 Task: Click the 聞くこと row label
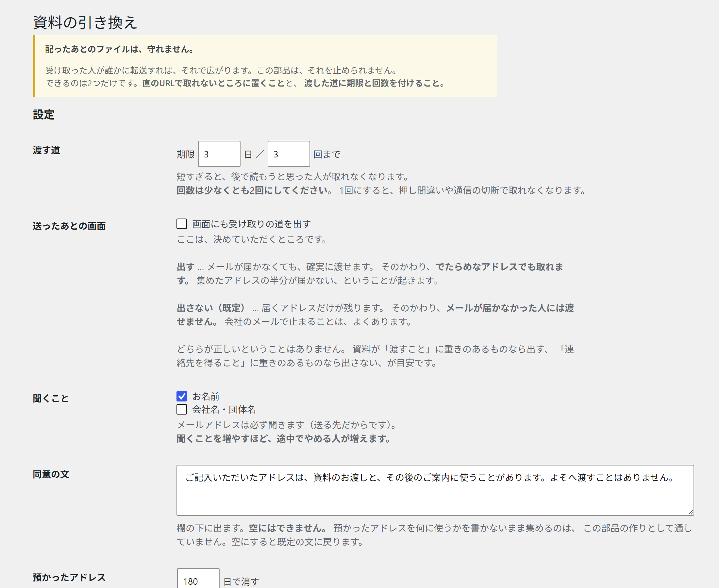[x=51, y=398]
